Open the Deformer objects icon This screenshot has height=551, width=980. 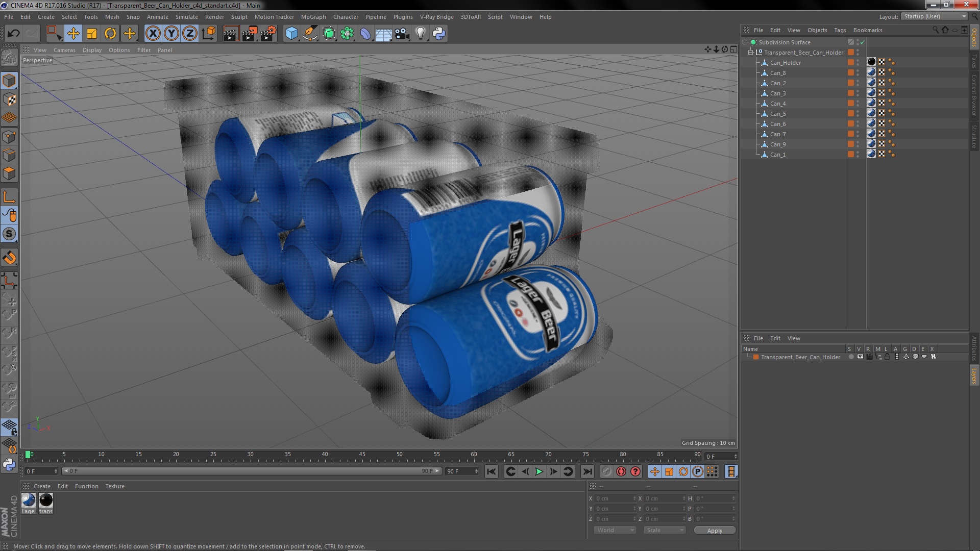(x=365, y=34)
